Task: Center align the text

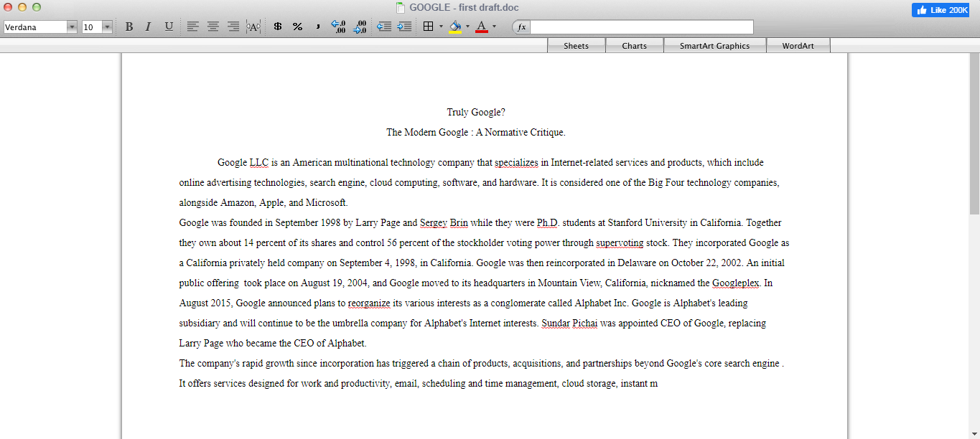Action: (213, 27)
